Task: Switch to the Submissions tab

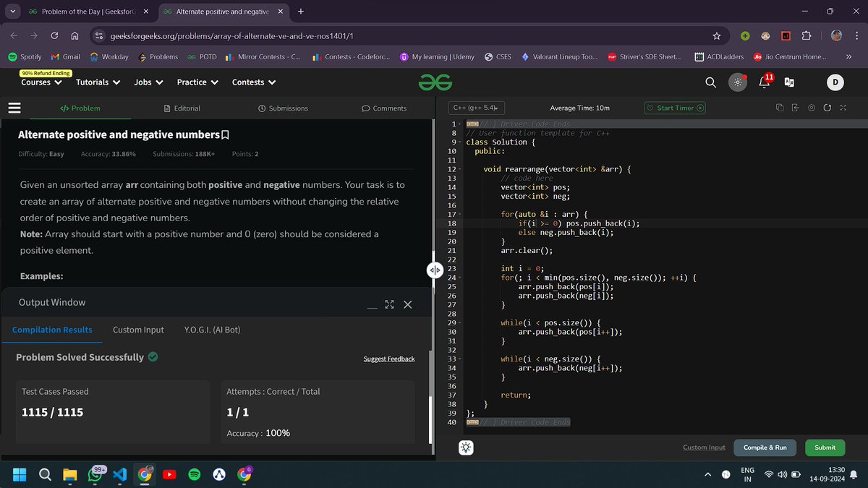Action: 283,108
